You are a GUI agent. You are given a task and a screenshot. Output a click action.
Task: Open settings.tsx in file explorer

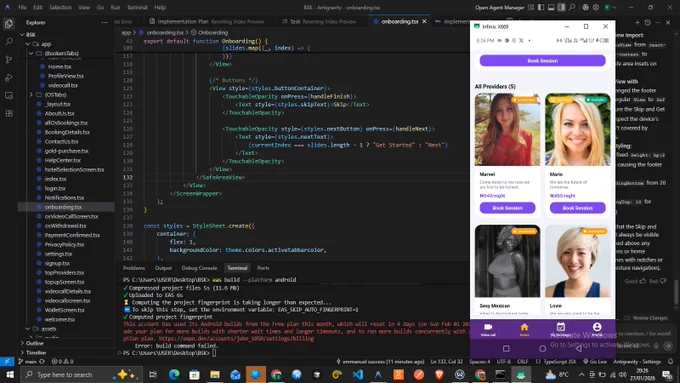[58, 254]
